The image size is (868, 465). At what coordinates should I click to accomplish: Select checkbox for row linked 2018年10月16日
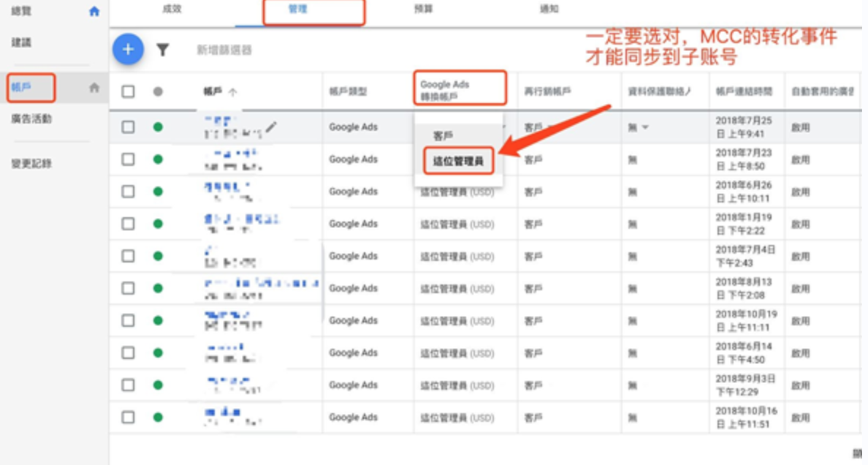tap(129, 417)
